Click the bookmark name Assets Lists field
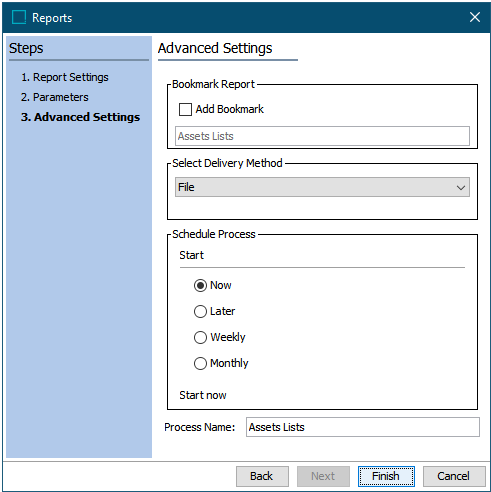491x492 pixels. click(322, 136)
